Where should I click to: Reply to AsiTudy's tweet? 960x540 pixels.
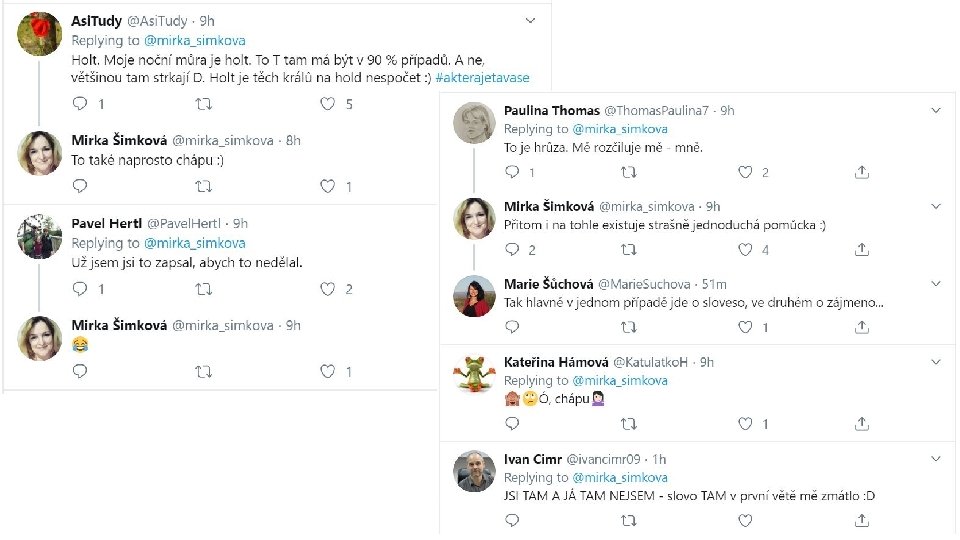pos(81,103)
